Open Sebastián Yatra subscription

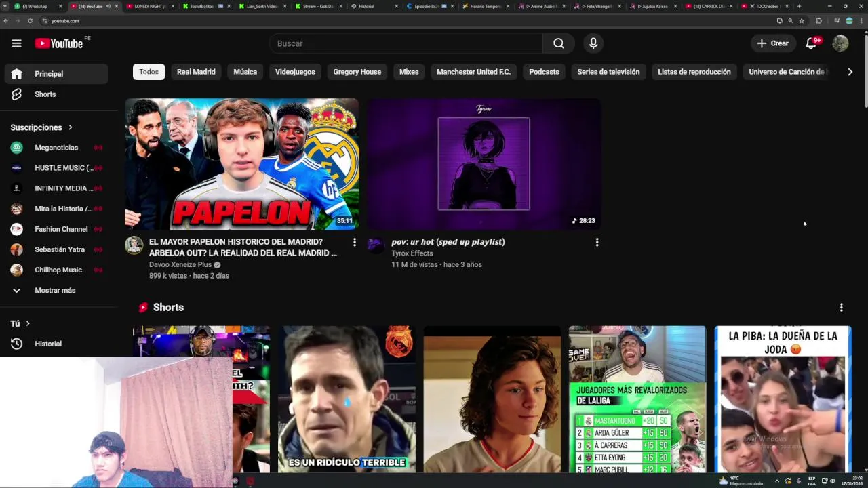tap(56, 249)
